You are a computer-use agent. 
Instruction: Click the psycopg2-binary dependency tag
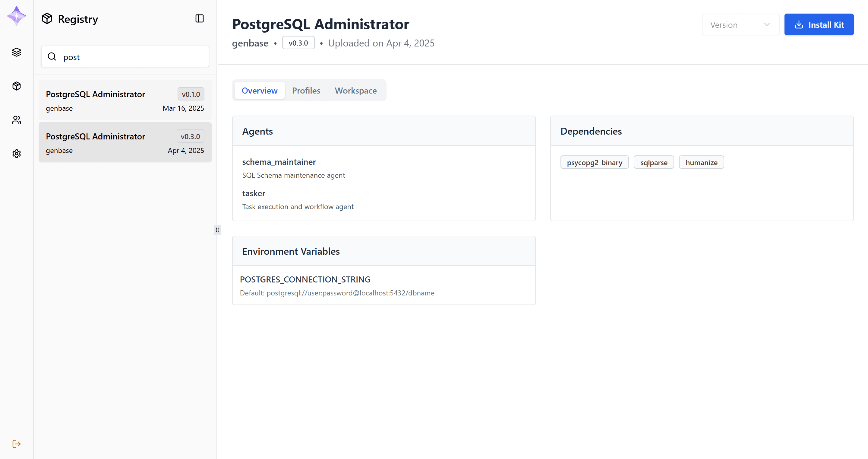594,162
